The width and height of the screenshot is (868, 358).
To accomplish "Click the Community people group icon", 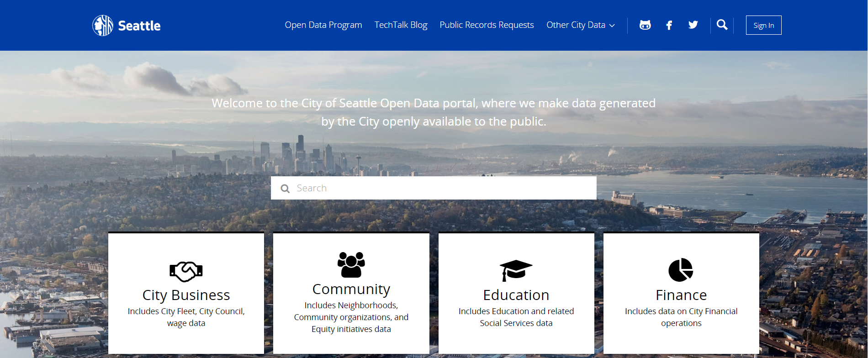I will pos(351,264).
